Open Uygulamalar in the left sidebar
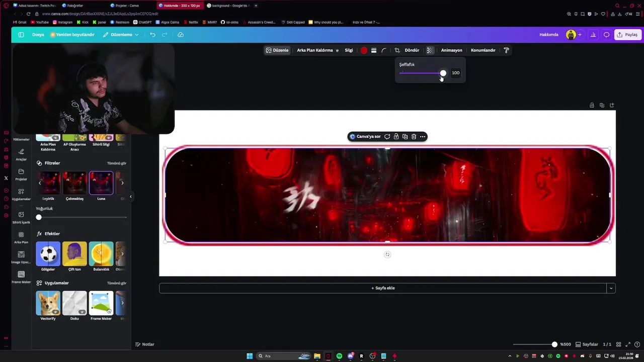Screen dimensions: 644x362 coord(21,194)
